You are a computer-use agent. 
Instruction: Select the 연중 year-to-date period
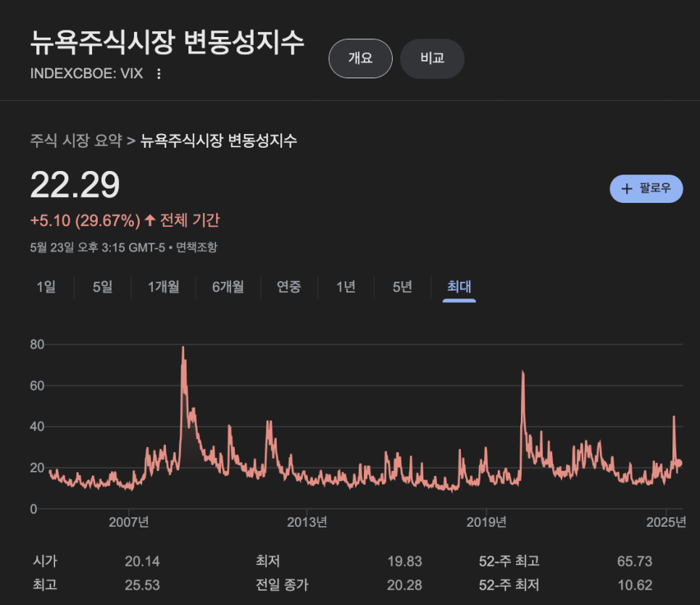pyautogui.click(x=288, y=287)
